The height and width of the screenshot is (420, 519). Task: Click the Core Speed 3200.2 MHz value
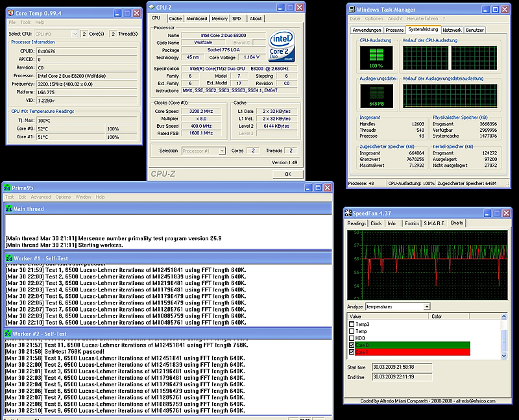[x=201, y=111]
